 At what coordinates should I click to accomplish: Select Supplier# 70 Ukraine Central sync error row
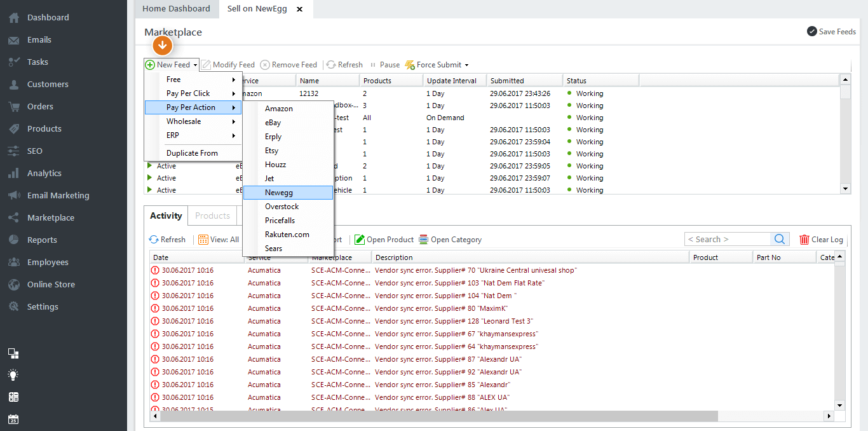(x=492, y=270)
